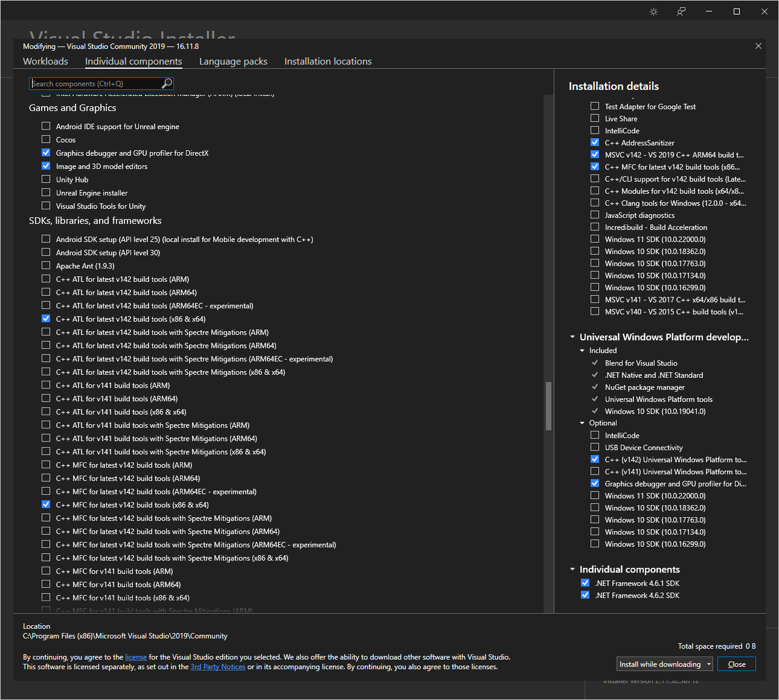Check Windows 11 SDK under UWP Optional

tap(595, 495)
